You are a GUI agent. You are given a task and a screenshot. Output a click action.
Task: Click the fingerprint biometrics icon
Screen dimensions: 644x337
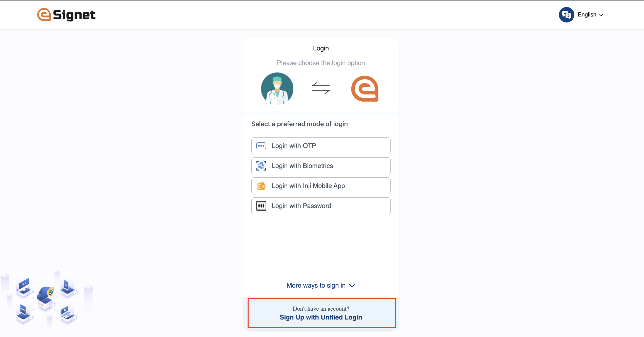coord(261,166)
